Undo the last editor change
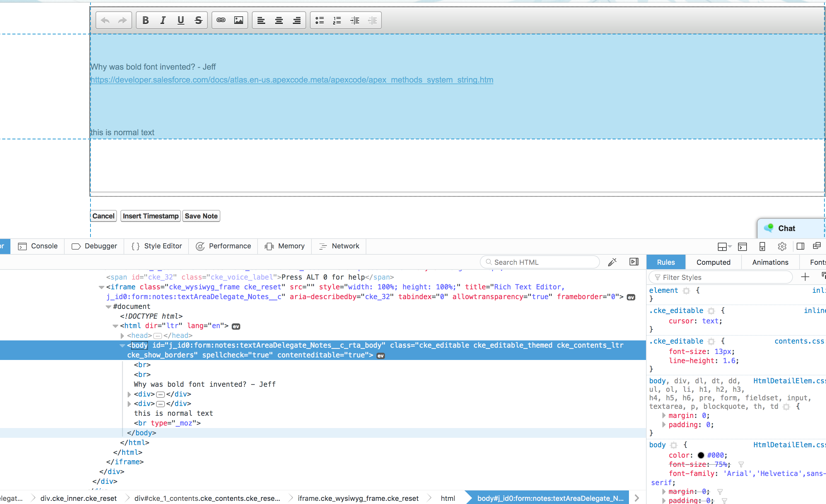This screenshot has width=826, height=504. 105,20
